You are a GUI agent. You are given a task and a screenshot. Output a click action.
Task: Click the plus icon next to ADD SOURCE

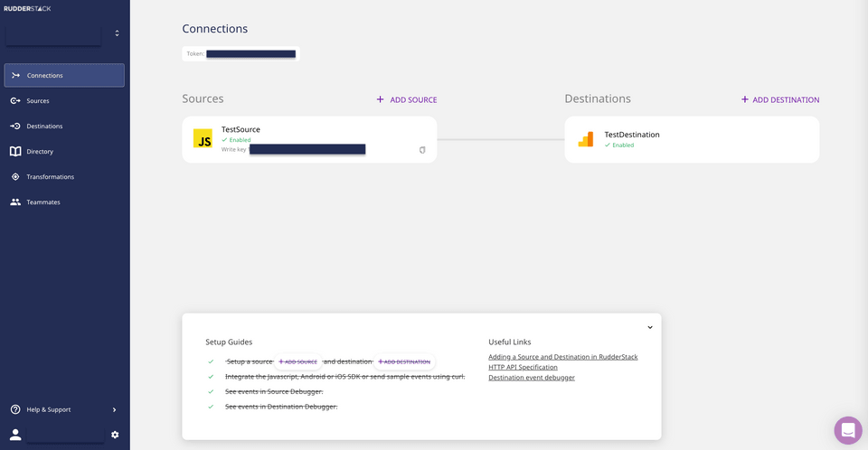[381, 99]
